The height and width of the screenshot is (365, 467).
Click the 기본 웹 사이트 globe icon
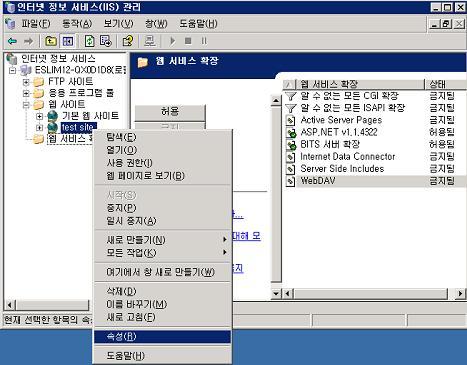pos(52,116)
